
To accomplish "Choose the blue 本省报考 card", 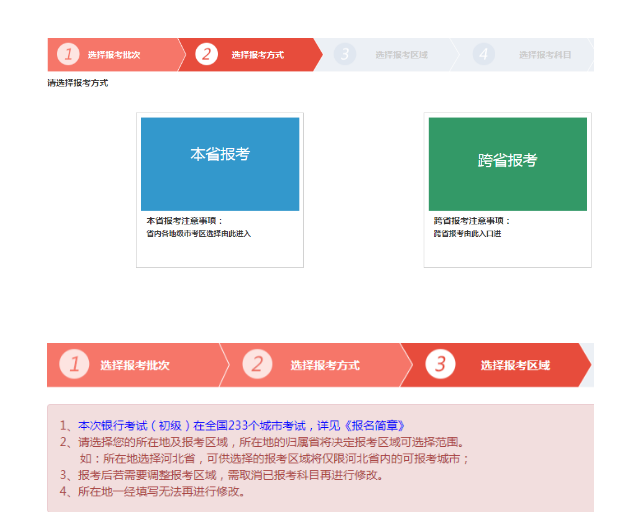I will (220, 164).
